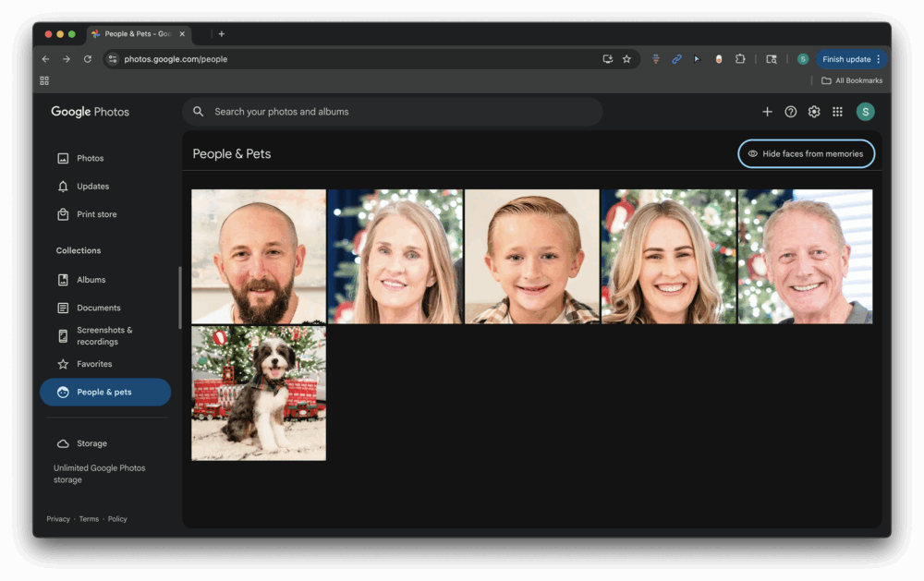Click the Search your photos field
Screen dimensions: 924x581
pos(393,112)
